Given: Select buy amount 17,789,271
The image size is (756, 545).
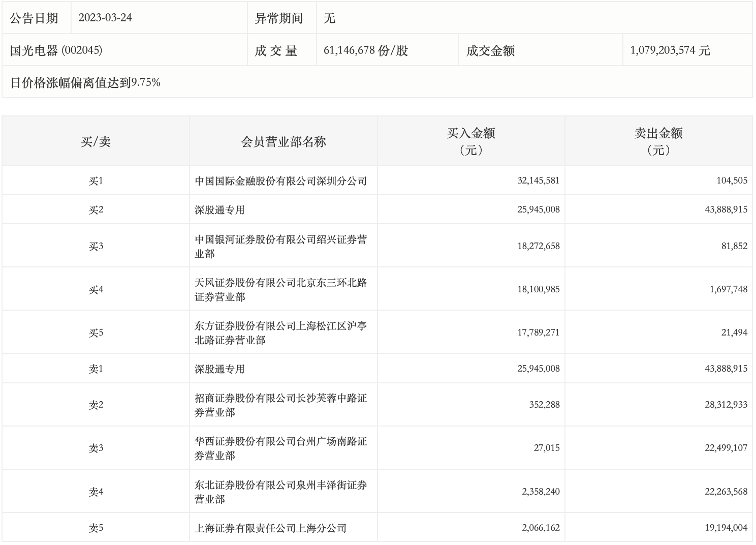Looking at the screenshot, I should click(539, 332).
